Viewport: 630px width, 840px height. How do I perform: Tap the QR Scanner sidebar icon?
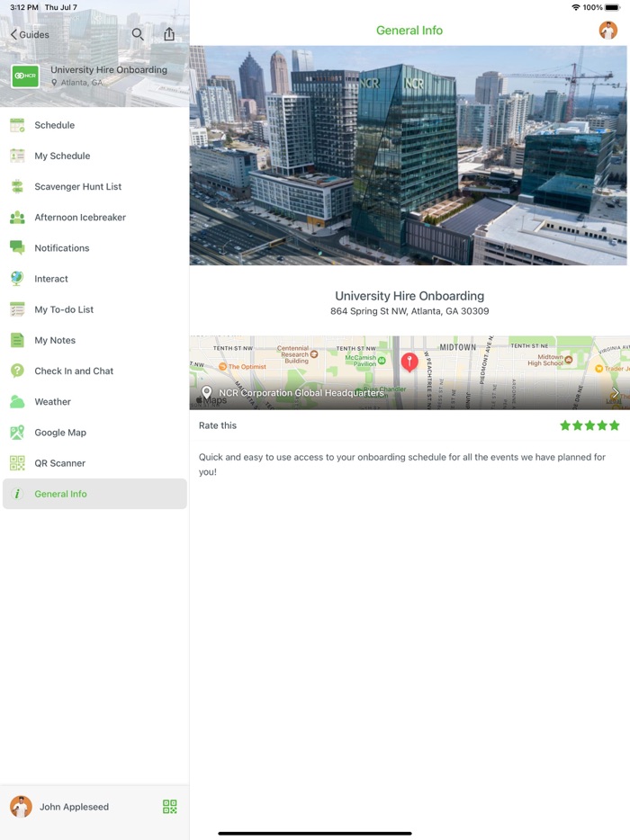(17, 463)
